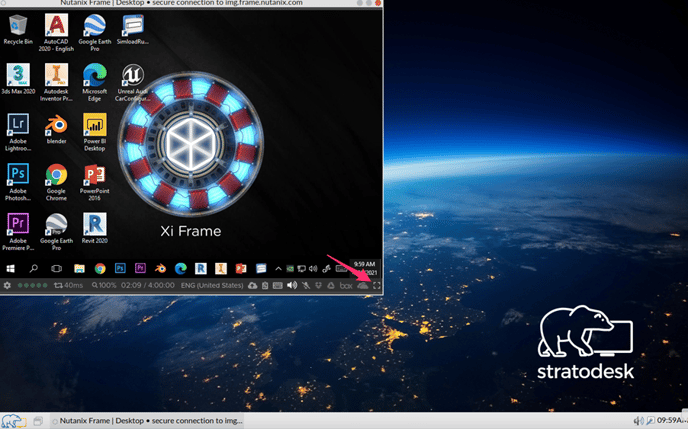This screenshot has width=688, height=429.
Task: Launch Unreal Audi CarConfigurator desktop shortcut
Action: (133, 82)
